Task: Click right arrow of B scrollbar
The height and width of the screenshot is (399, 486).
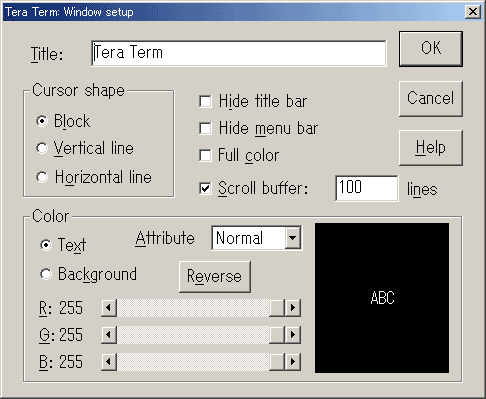Action: point(293,362)
